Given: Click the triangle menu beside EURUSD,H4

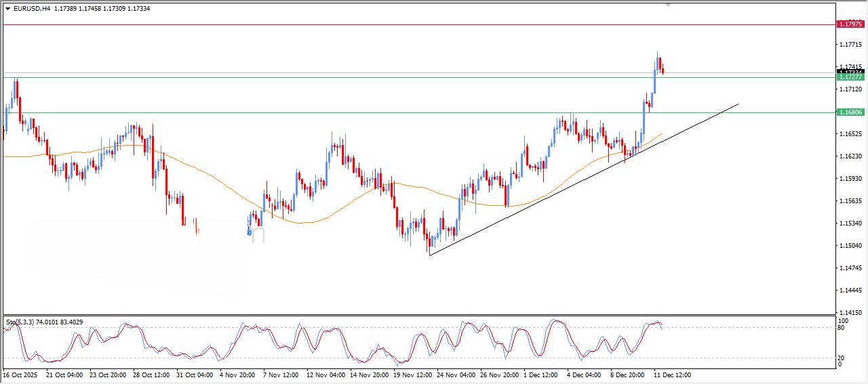Looking at the screenshot, I should tap(7, 9).
